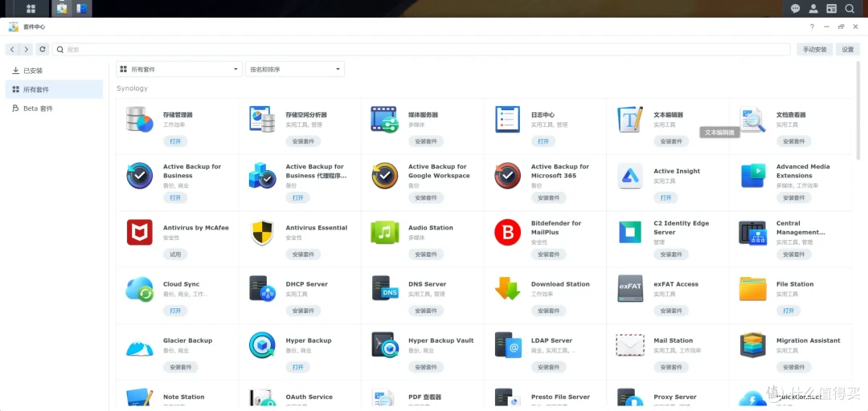Click 安装套件 for Download Station
Screen dimensions: 868x411
click(549, 311)
